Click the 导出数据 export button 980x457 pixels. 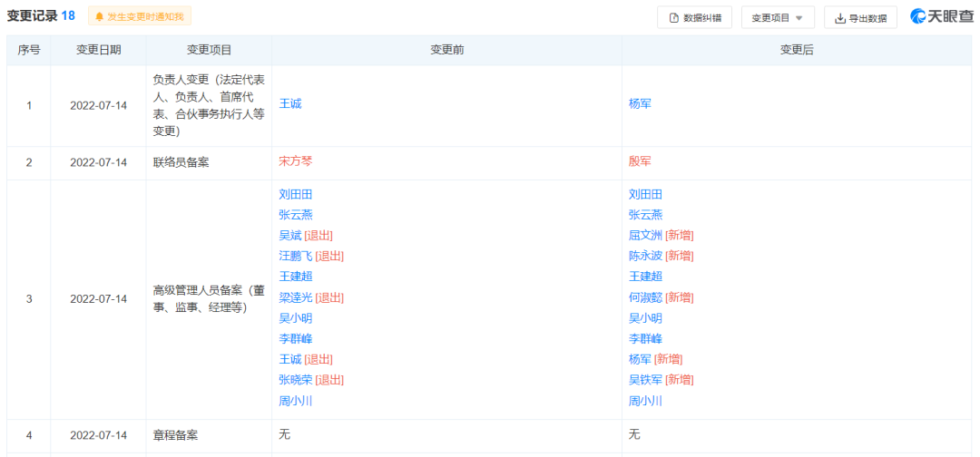860,17
